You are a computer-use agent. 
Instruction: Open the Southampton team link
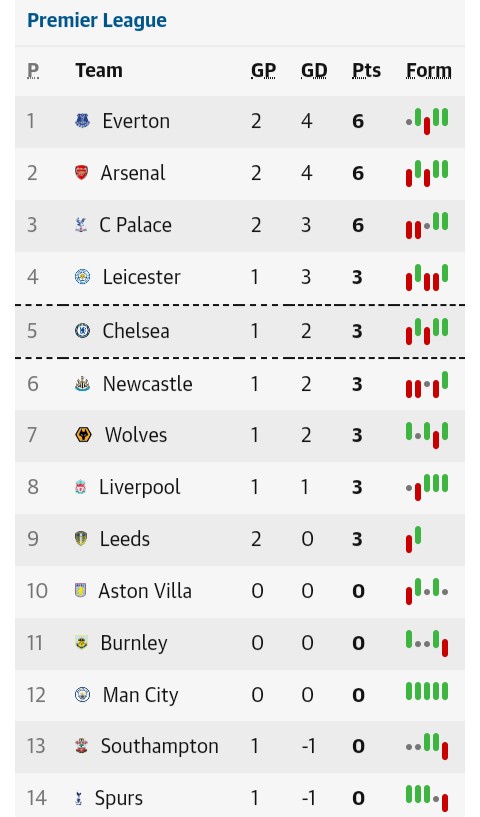pyautogui.click(x=159, y=746)
